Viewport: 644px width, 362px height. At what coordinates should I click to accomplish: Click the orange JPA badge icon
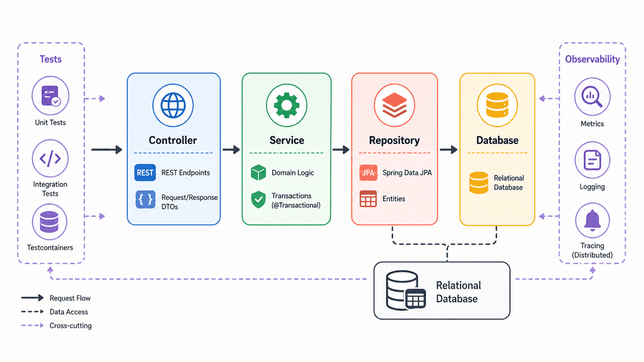point(368,173)
